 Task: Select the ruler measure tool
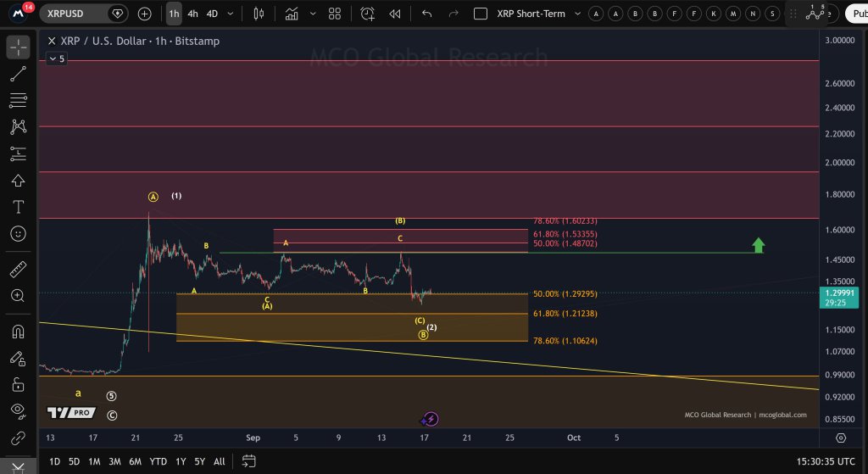[18, 269]
